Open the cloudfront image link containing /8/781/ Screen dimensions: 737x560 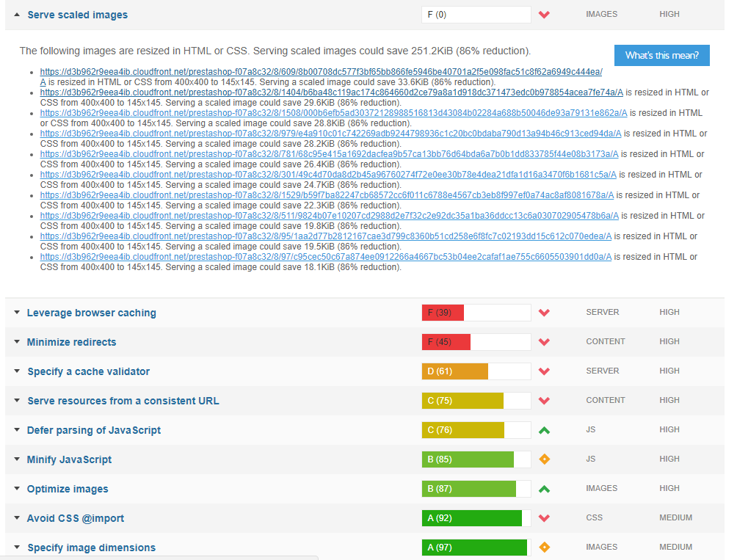point(329,154)
